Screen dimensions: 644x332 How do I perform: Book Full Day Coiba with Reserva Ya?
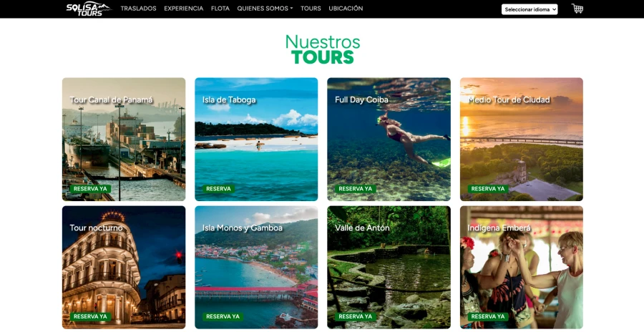pos(355,189)
